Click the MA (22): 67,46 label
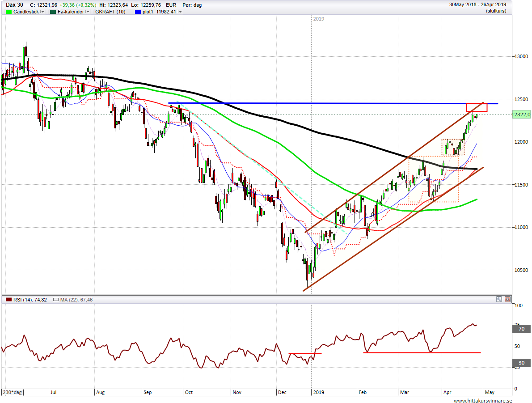Viewport: 532px width, 403px height. [x=76, y=300]
